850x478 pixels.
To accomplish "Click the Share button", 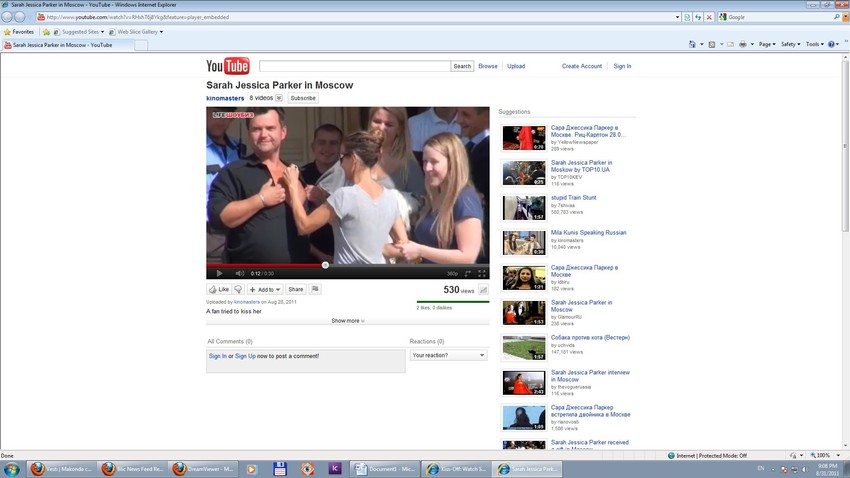I will [x=296, y=289].
